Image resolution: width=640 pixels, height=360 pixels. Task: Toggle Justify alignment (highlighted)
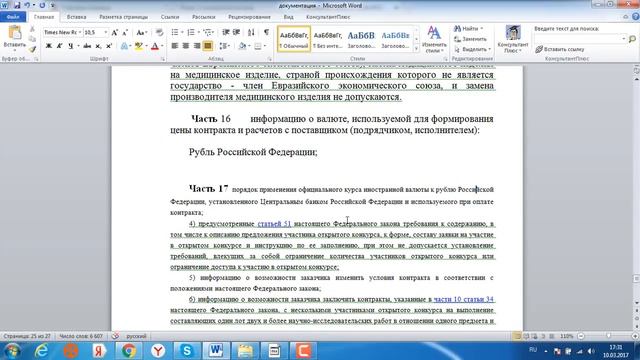[x=208, y=46]
